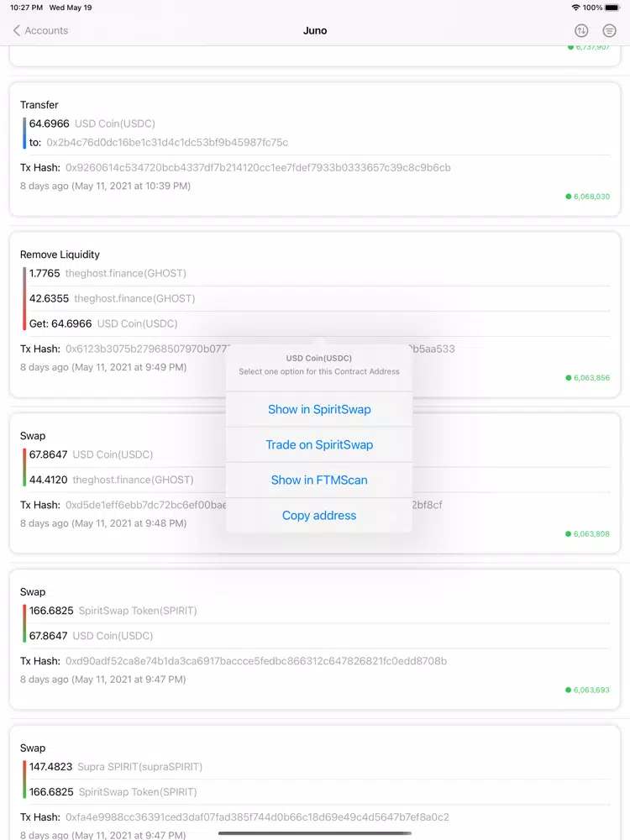Image resolution: width=630 pixels, height=840 pixels.
Task: Choose Show in SpiritSwap option
Action: click(x=319, y=409)
